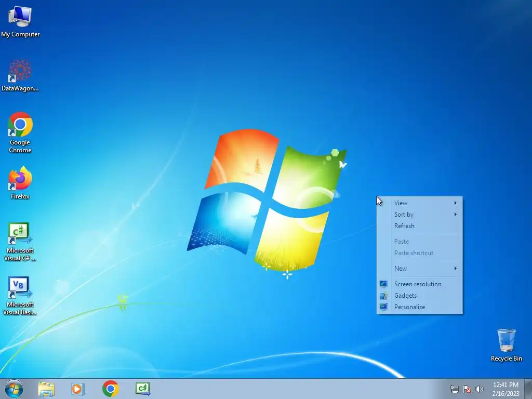Expand the View submenu
This screenshot has width=532, height=399.
[420, 203]
